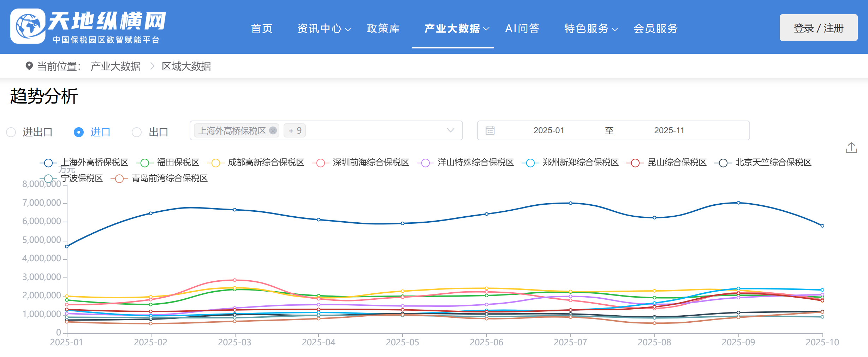Viewport: 868px width, 357px height.
Task: Go to the 首页 nav item
Action: tap(262, 28)
